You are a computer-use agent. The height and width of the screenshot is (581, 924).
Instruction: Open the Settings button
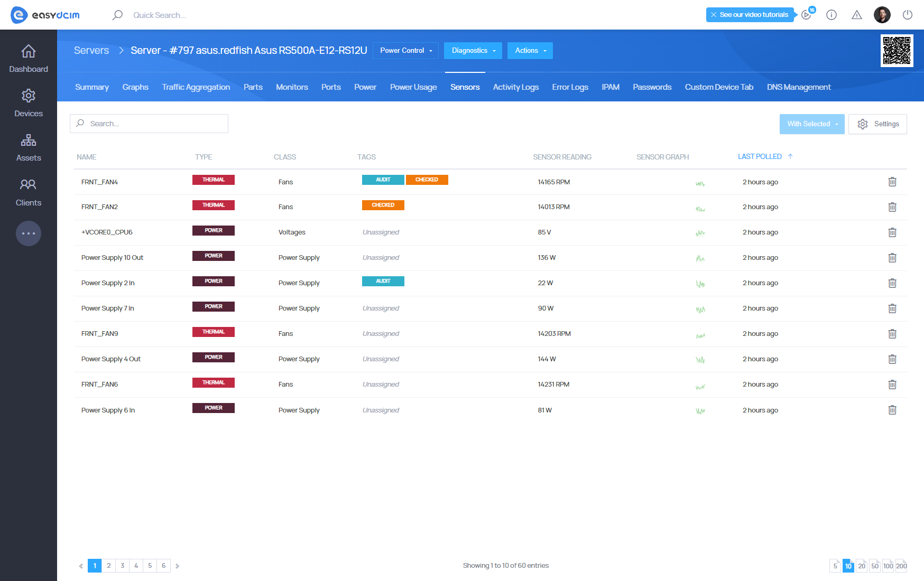coord(877,124)
